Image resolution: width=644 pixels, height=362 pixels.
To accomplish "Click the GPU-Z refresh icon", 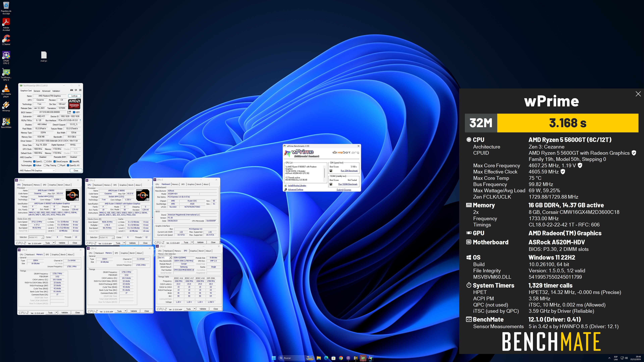I will point(76,90).
